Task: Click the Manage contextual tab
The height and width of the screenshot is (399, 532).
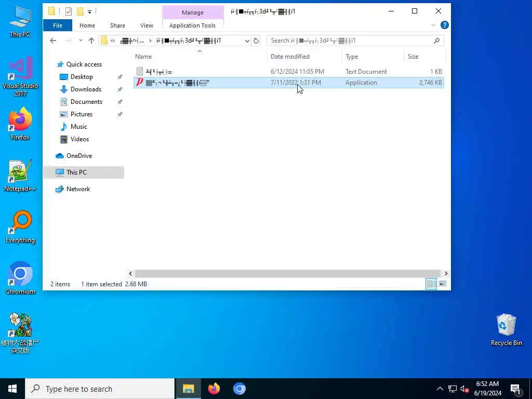Action: pyautogui.click(x=192, y=12)
